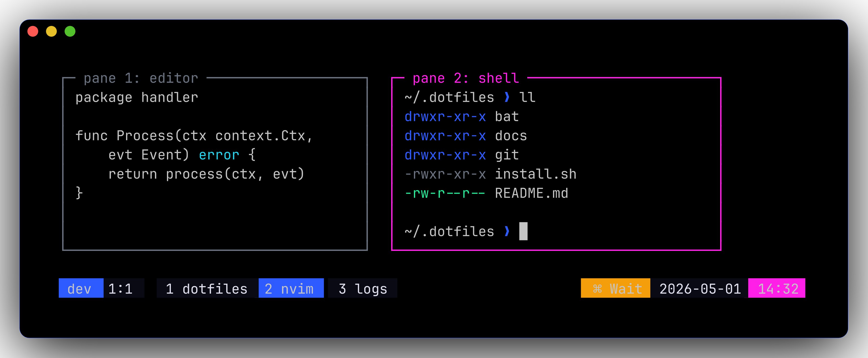Click the 'drwxr-xr-x' permissions beside bat
The height and width of the screenshot is (358, 868).
point(445,116)
